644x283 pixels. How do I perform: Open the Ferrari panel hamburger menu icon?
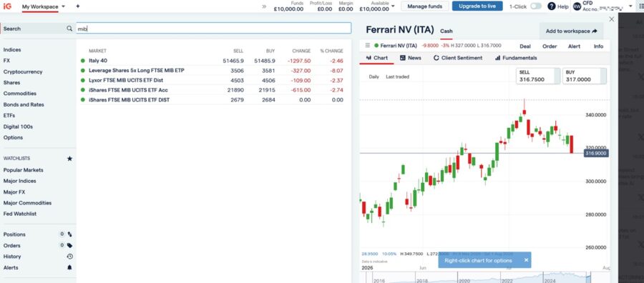[368, 46]
